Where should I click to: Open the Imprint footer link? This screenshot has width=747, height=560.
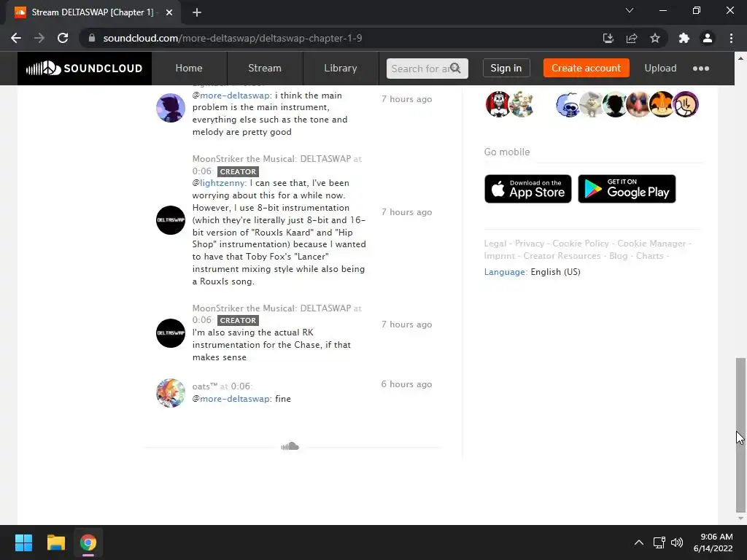pyautogui.click(x=500, y=256)
